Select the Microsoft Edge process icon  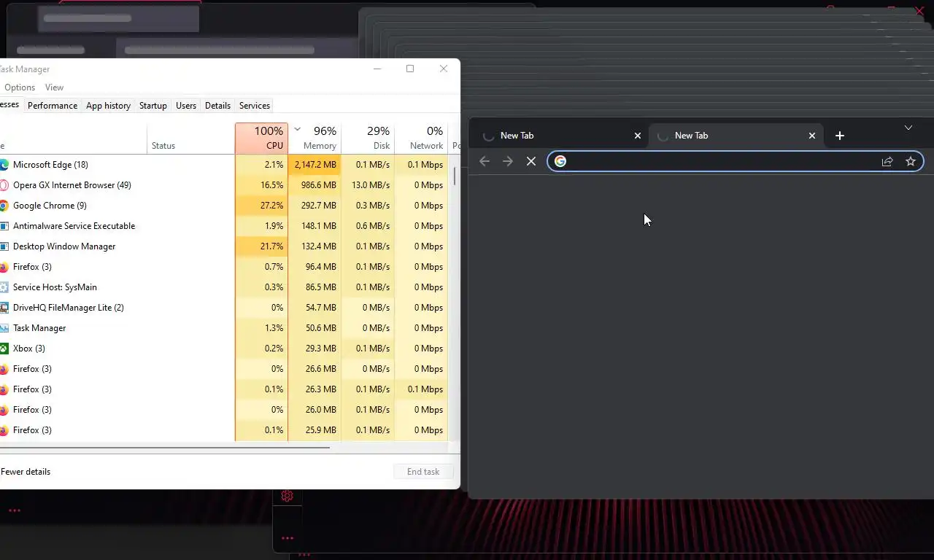[x=4, y=165]
